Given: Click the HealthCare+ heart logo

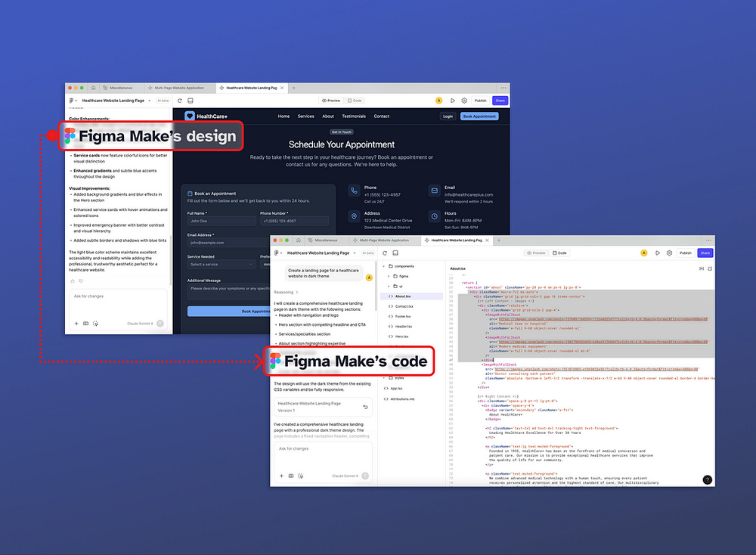Looking at the screenshot, I should click(190, 116).
